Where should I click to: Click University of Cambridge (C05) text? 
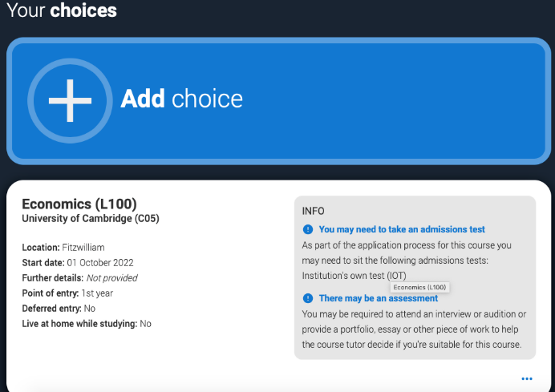[x=91, y=219]
